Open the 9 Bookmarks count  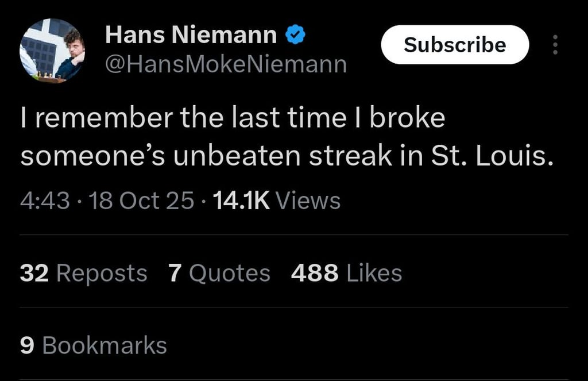93,345
